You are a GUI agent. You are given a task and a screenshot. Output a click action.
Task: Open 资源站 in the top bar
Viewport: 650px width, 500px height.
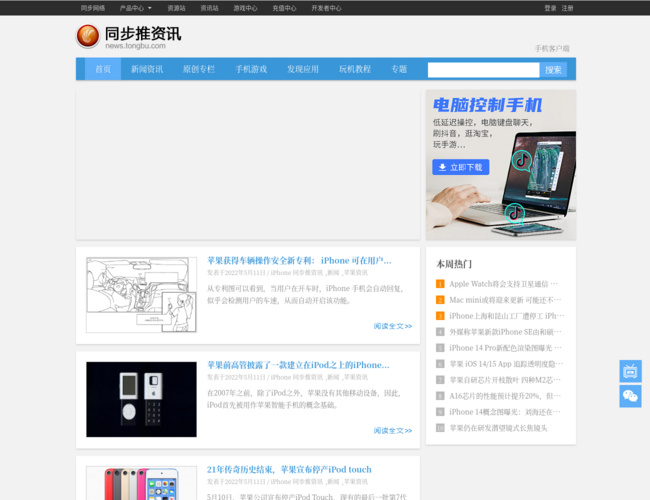coord(176,8)
